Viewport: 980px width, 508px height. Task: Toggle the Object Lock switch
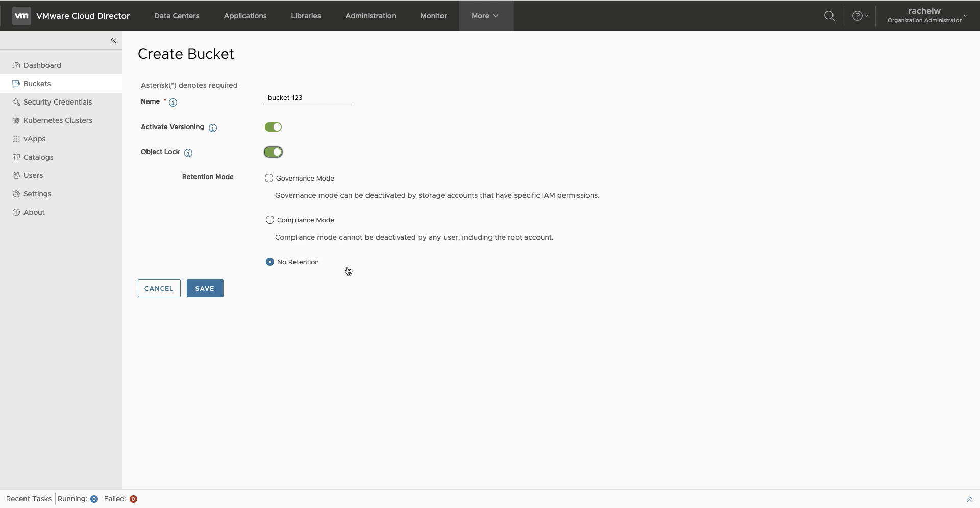coord(273,152)
